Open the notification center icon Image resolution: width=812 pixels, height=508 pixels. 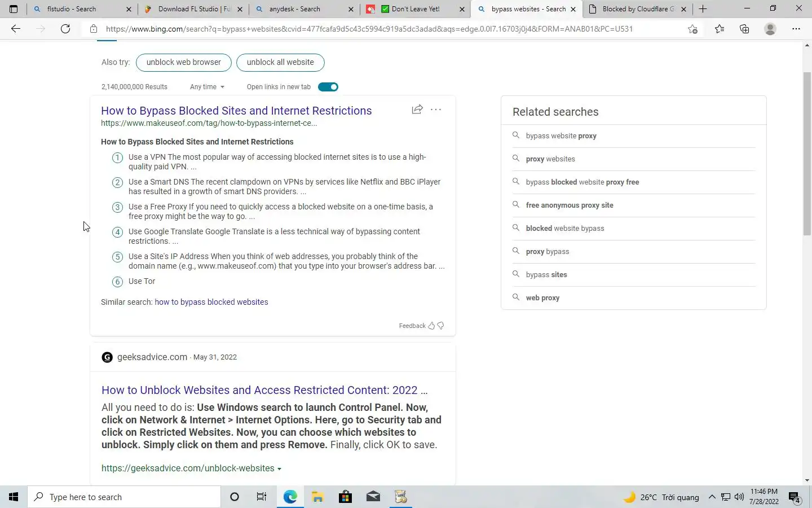pos(795,497)
